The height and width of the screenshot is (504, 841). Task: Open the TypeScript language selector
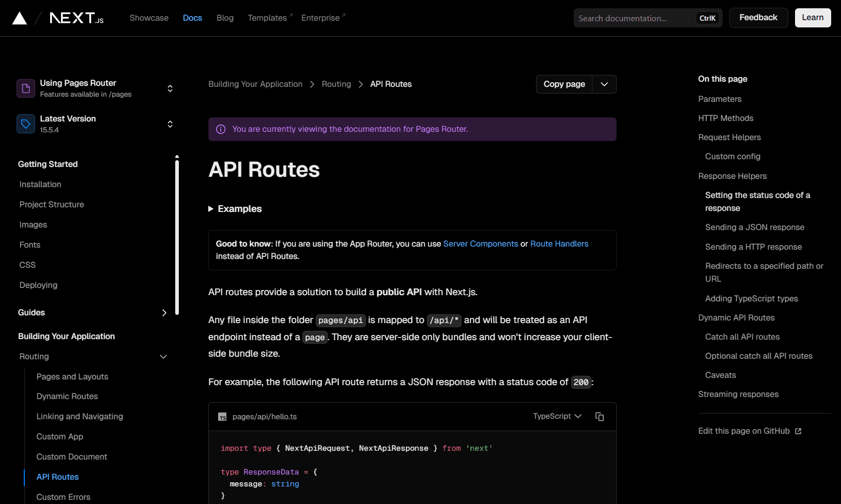pos(557,416)
